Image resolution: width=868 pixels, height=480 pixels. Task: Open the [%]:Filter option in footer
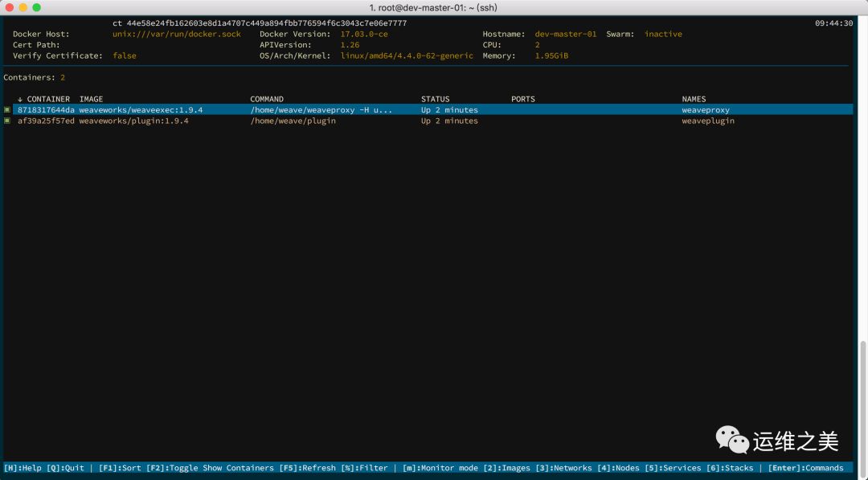[364, 468]
